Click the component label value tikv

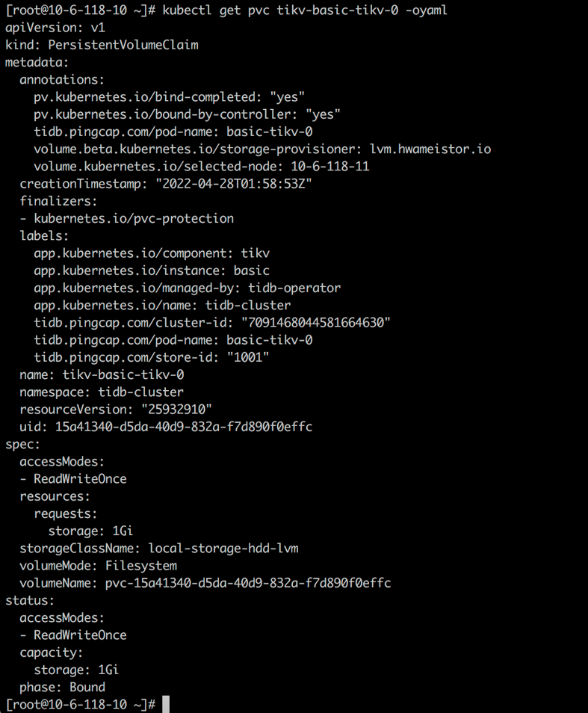coord(255,253)
